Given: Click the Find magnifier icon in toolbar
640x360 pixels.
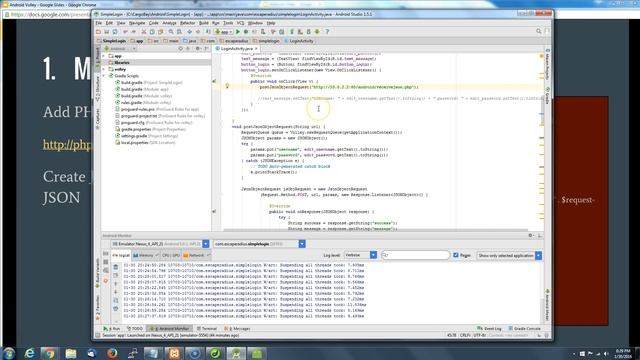Looking at the screenshot, I should point(171,31).
